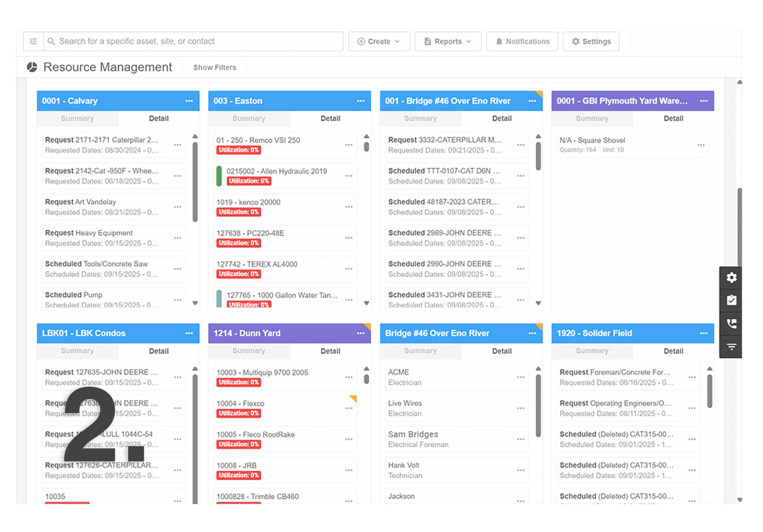Open ellipsis menu for Sam Bridges row
This screenshot has height=532, width=763.
point(520,439)
